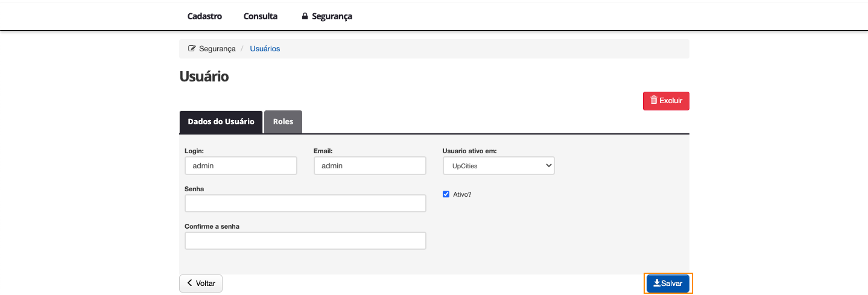The width and height of the screenshot is (868, 295).
Task: Toggle the Ativo? checkbox
Action: click(446, 194)
